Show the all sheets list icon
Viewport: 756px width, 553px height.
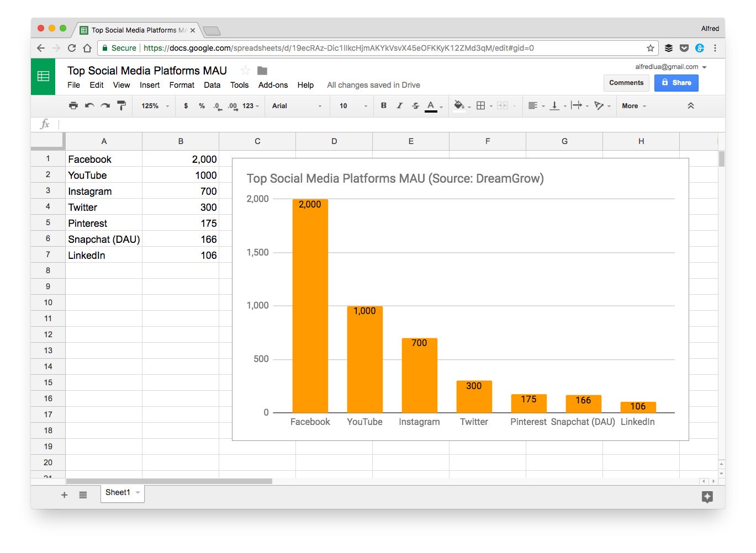[83, 495]
